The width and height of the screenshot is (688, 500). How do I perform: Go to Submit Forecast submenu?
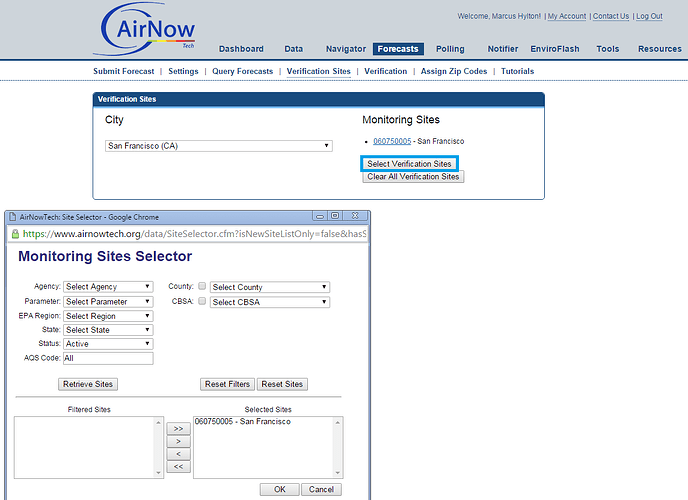click(124, 71)
